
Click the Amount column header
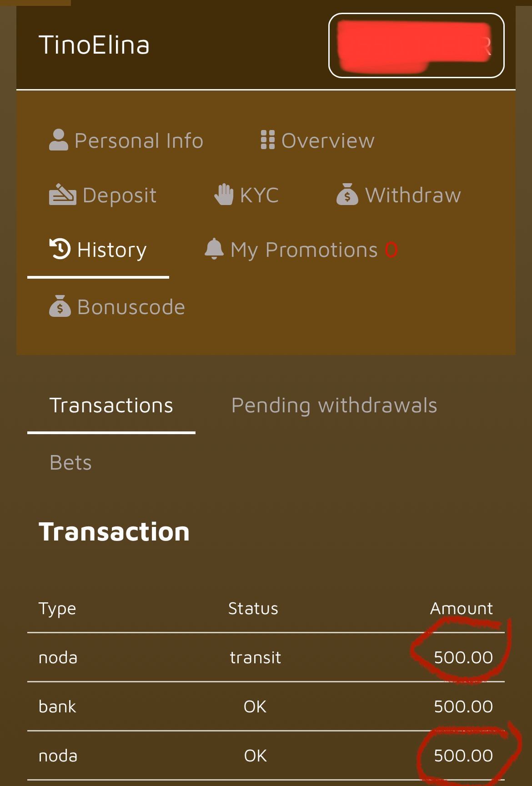click(461, 608)
